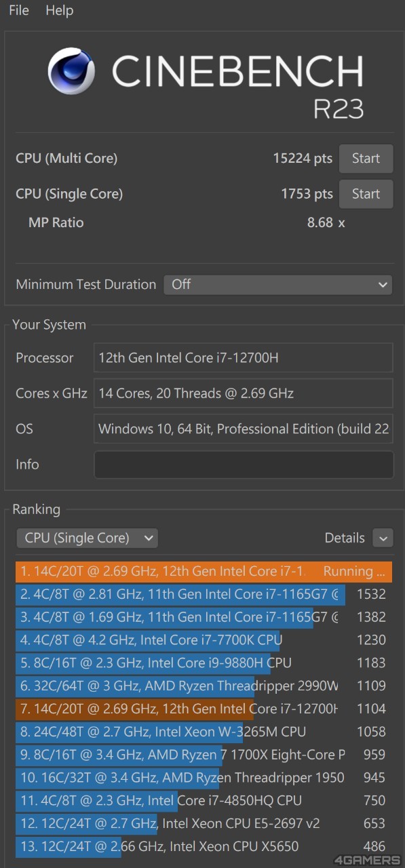Viewport: 405px width, 868px height.
Task: Click the Processor field showing i7-12700H
Action: coord(244,357)
